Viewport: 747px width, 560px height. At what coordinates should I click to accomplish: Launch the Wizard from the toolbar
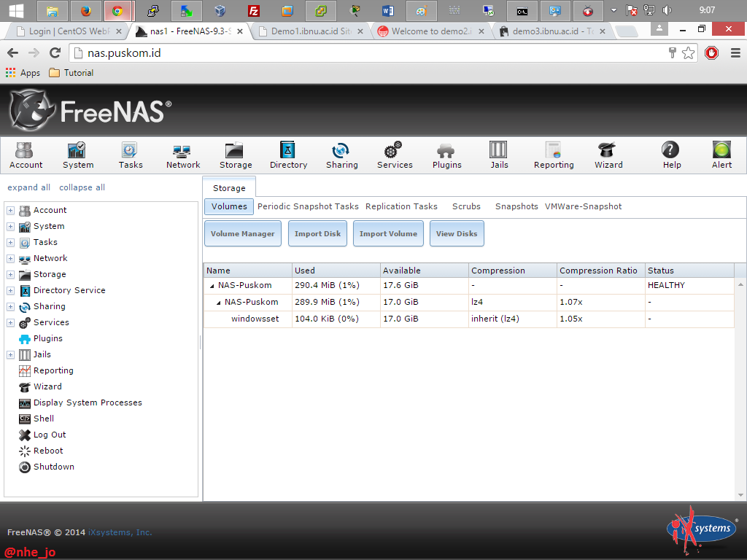point(608,155)
